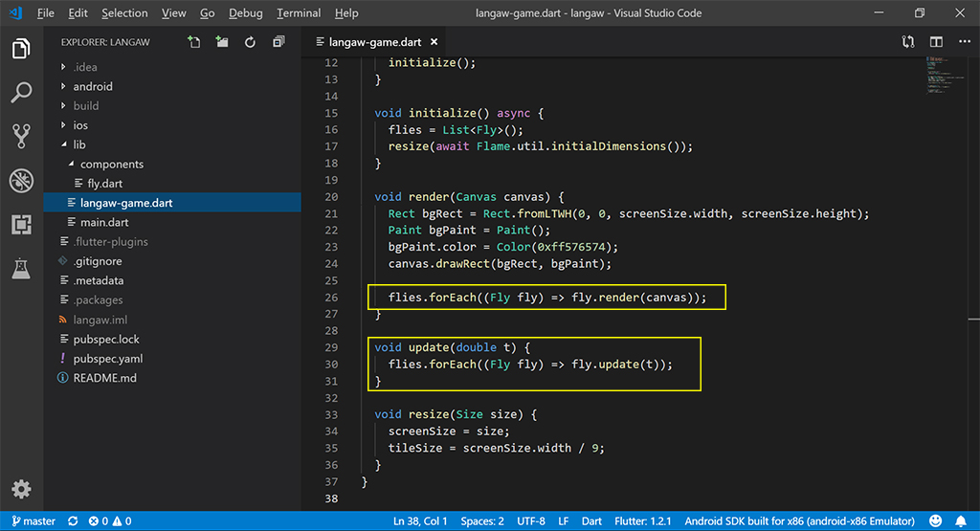Change the Dart language mode
The width and height of the screenshot is (980, 531).
[592, 521]
